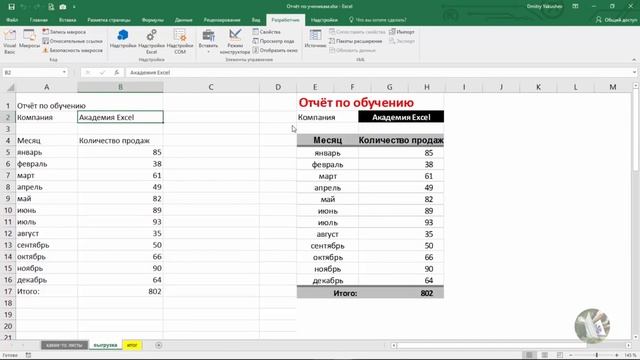Screen dimensions: 640x360
Task: Click Общий доступ share button
Action: (616, 20)
